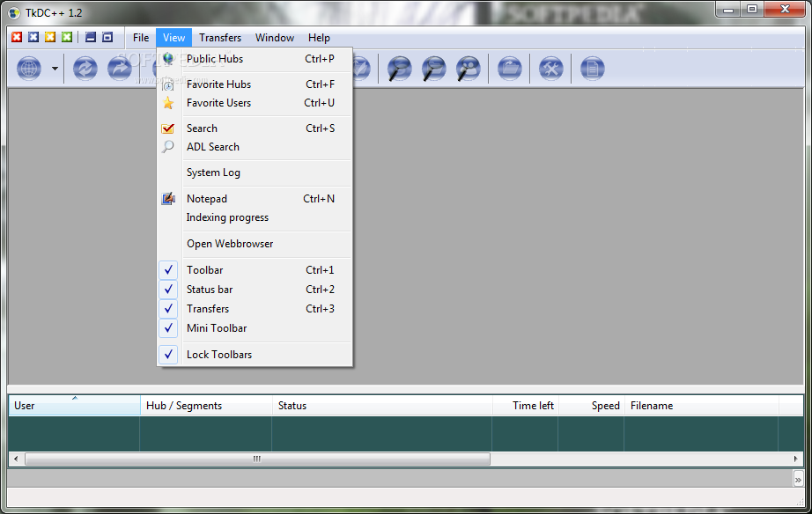This screenshot has height=514, width=812.
Task: Toggle the Mini Toolbar checkbox
Action: [x=168, y=328]
